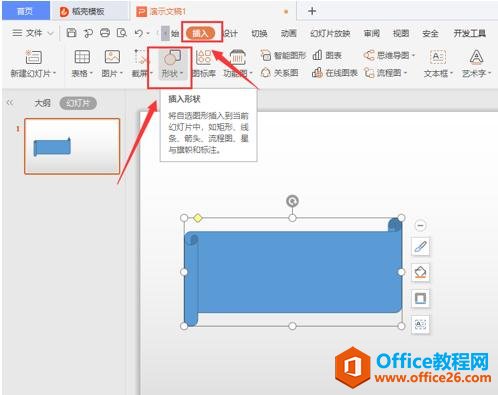Click the shape style brush quick icon
The image size is (498, 395).
420,247
